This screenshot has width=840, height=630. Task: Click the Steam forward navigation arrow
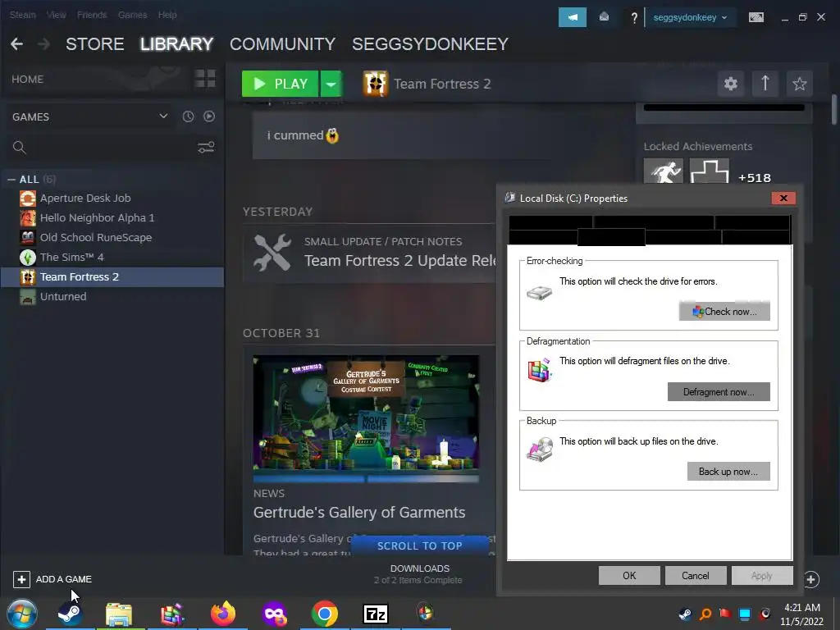(x=44, y=44)
